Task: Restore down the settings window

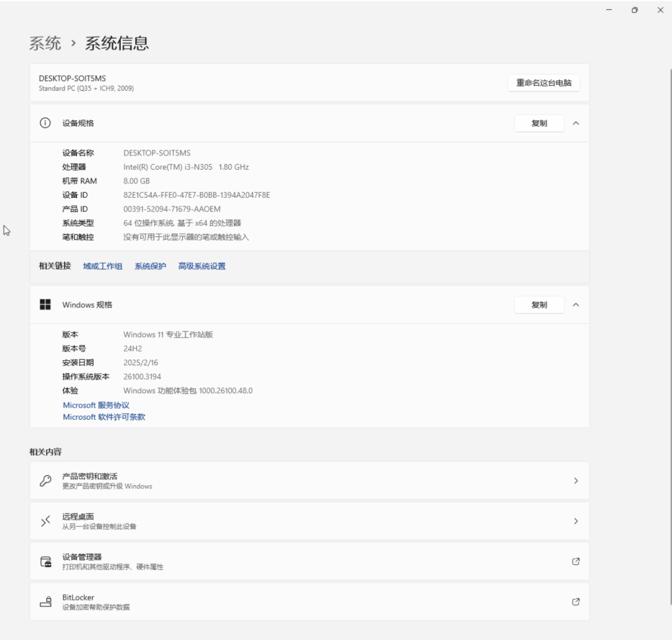Action: pyautogui.click(x=634, y=10)
